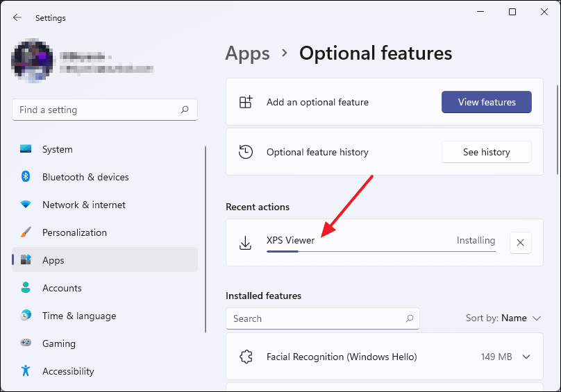Click the XPS Viewer download icon
561x392 pixels.
[245, 243]
